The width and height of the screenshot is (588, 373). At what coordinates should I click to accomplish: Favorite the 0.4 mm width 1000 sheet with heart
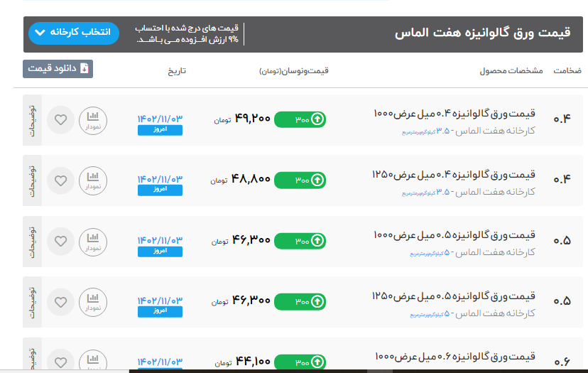[x=60, y=119]
